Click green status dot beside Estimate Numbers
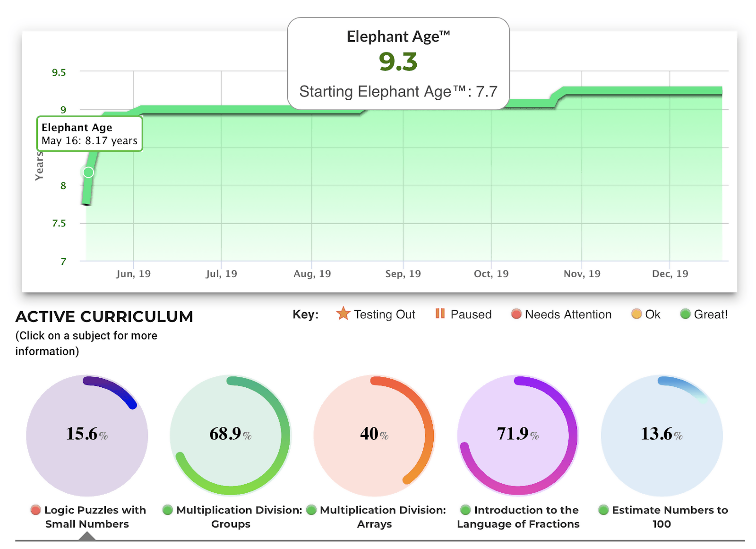Screen dimensions: 756x549 603,510
